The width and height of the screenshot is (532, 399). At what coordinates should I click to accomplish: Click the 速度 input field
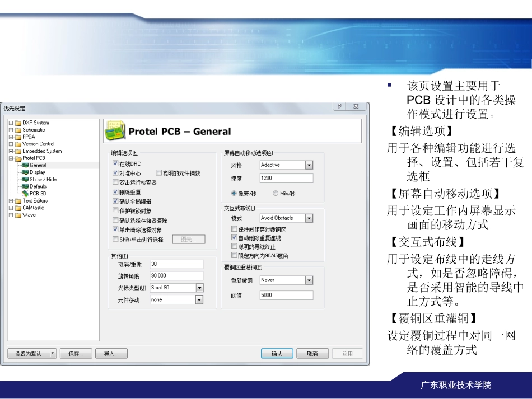click(286, 179)
